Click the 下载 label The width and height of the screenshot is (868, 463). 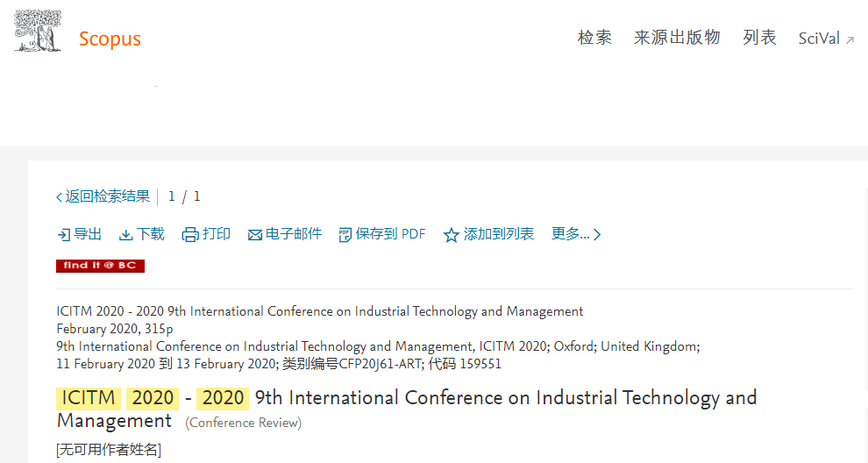click(x=150, y=234)
